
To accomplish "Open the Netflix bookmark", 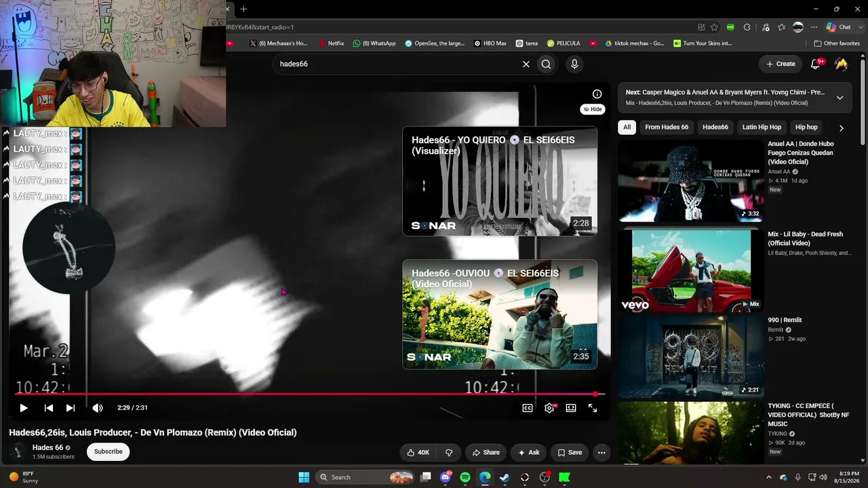I will point(332,43).
